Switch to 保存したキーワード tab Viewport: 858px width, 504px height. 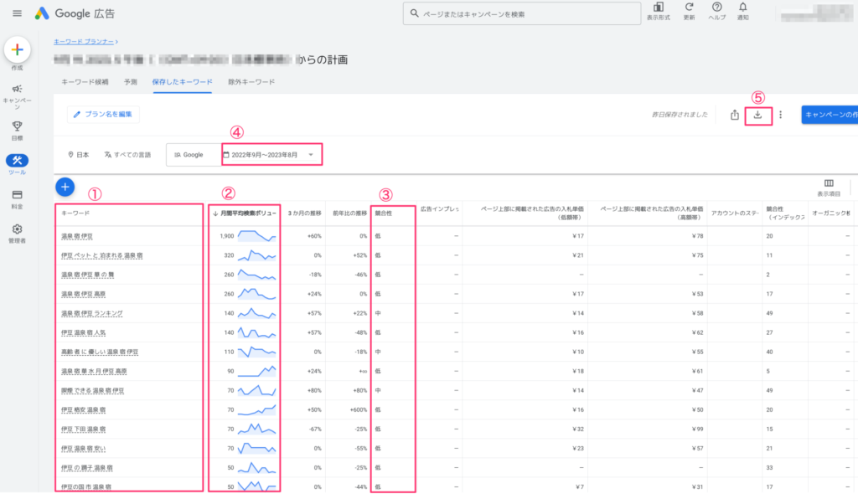pos(182,82)
